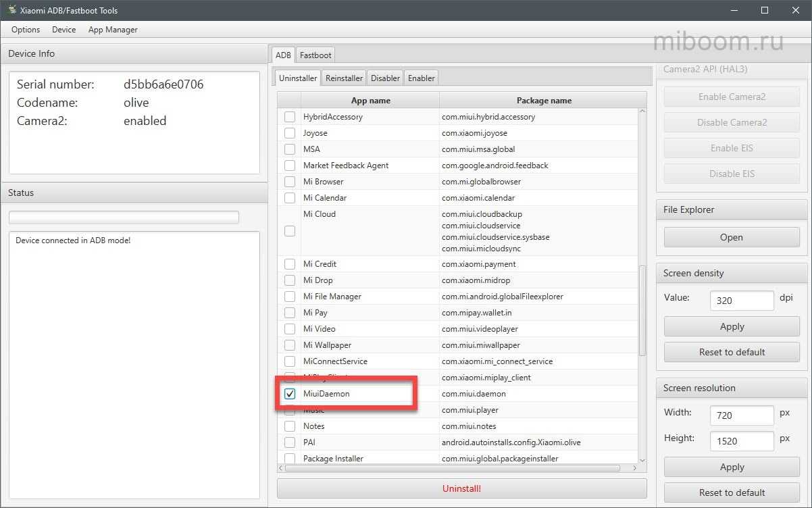Select the Mi Video checkbox
This screenshot has width=812, height=508.
290,329
